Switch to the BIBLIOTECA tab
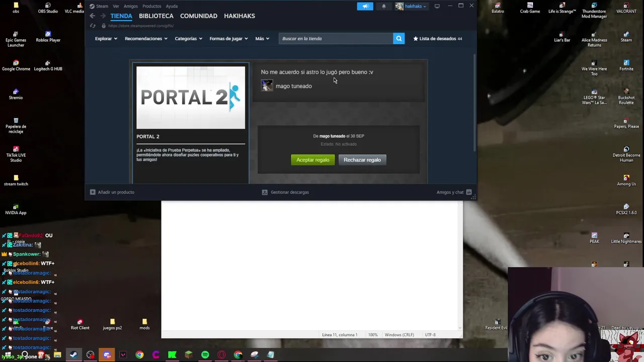Image resolution: width=644 pixels, height=362 pixels. pyautogui.click(x=156, y=16)
